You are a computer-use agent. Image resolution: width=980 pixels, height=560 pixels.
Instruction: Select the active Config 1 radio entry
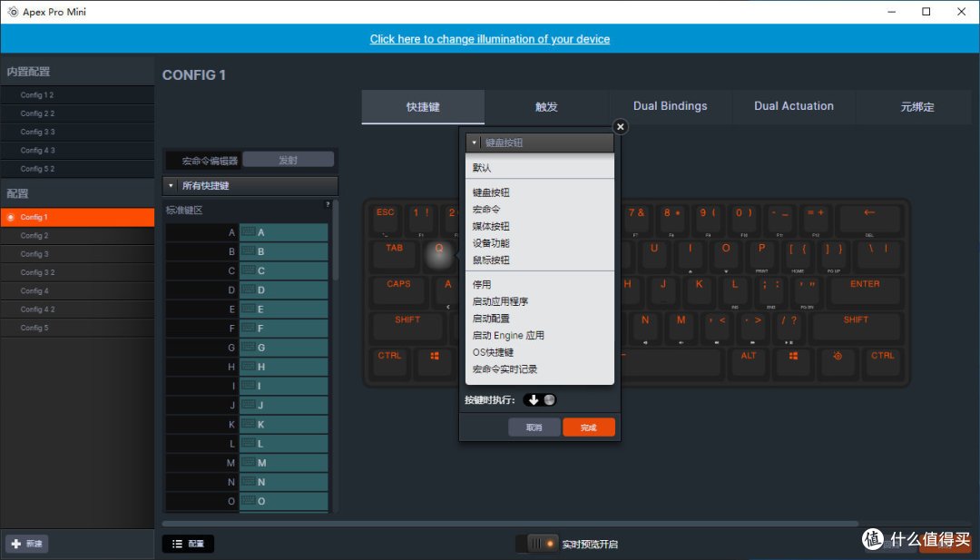tap(77, 217)
